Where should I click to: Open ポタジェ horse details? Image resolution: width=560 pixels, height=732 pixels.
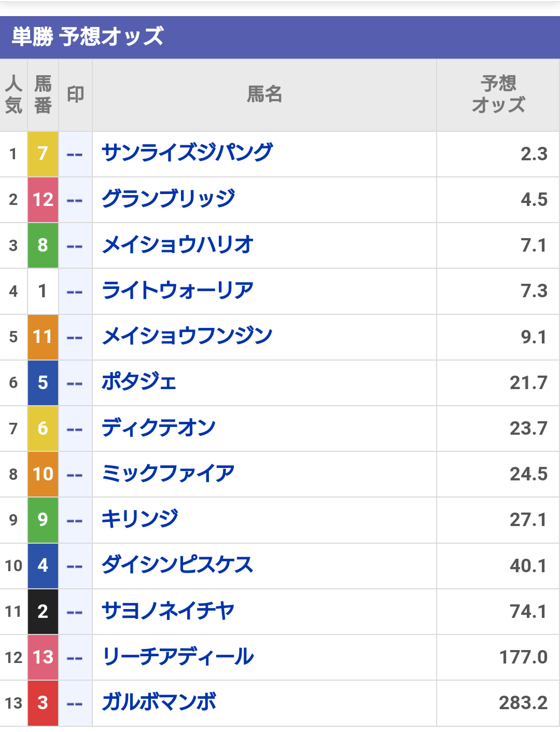(139, 382)
